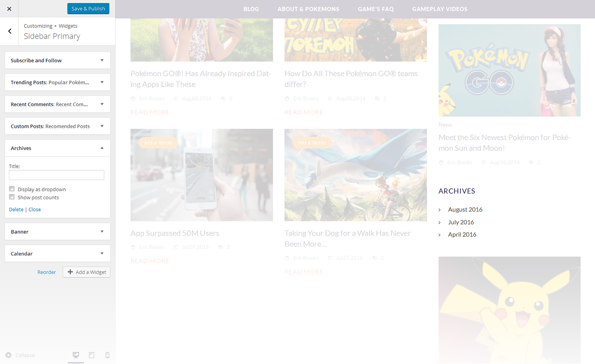Collapse the Archives widget arrow
This screenshot has width=595, height=364.
102,148
